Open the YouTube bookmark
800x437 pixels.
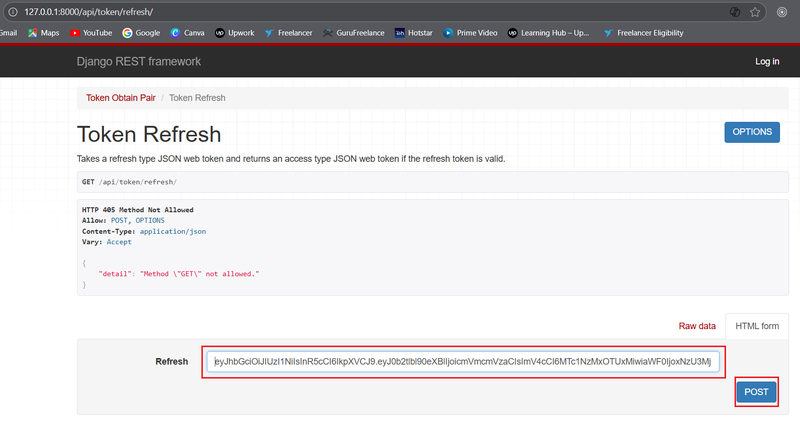(91, 33)
